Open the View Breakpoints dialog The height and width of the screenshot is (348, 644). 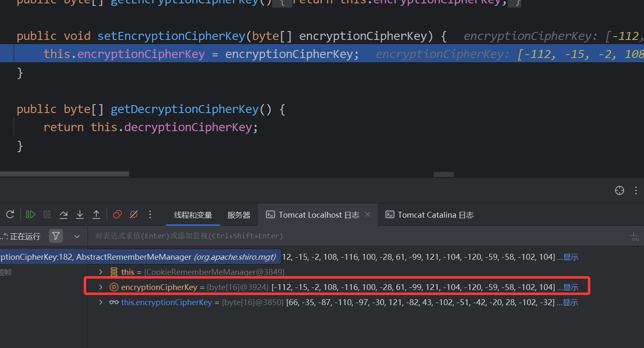117,214
